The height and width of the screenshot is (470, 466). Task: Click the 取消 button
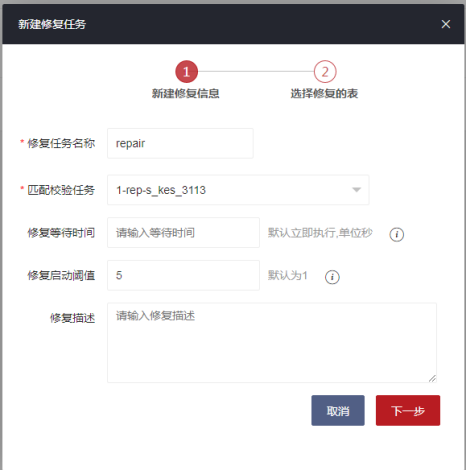coord(338,410)
